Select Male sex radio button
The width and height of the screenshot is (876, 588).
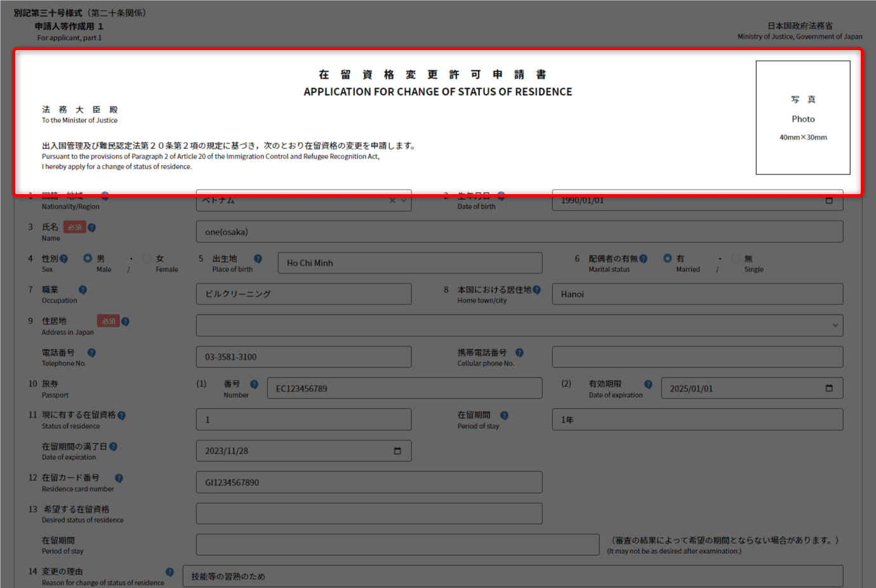coord(88,259)
